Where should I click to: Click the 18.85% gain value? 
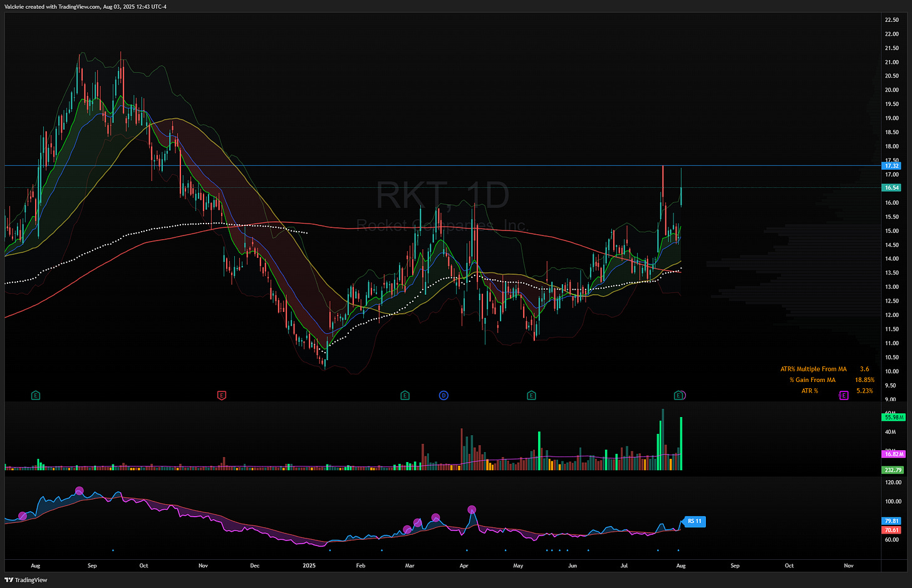coord(864,379)
